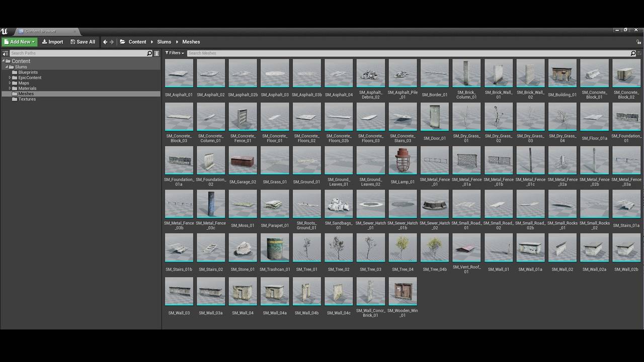Screen dimensions: 644x362
Task: Select the Textures folder
Action: pos(27,99)
